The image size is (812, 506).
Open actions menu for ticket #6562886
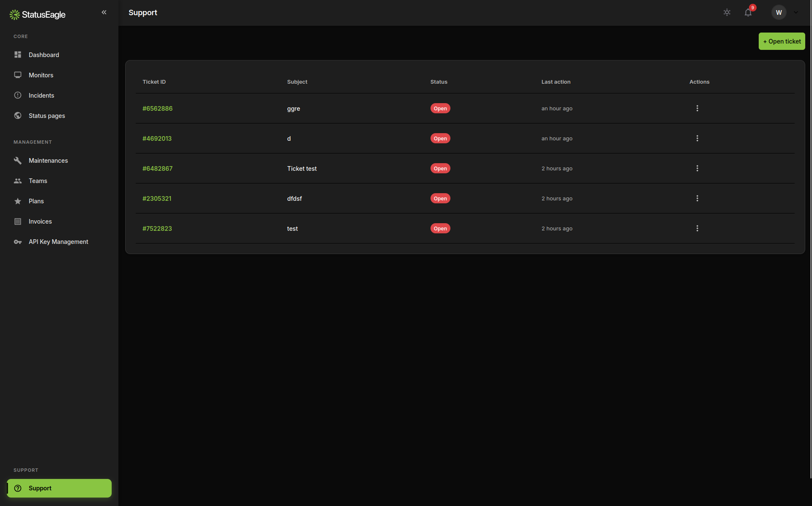click(x=697, y=108)
